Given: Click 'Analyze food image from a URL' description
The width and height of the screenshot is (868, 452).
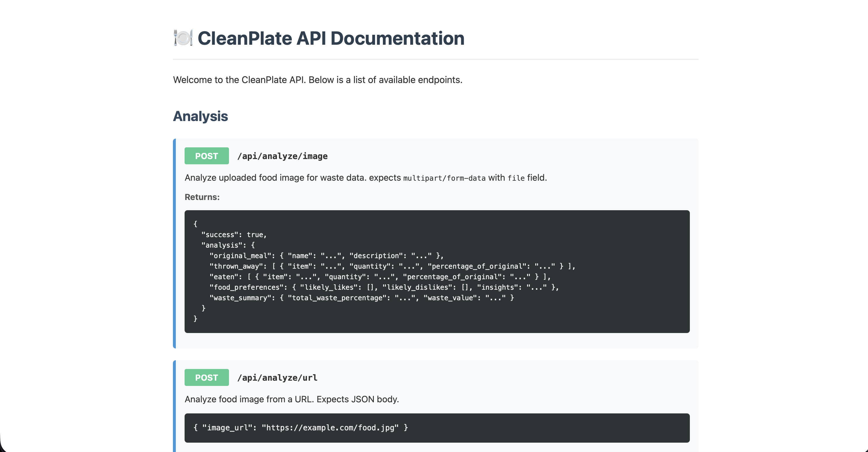Looking at the screenshot, I should (x=291, y=399).
